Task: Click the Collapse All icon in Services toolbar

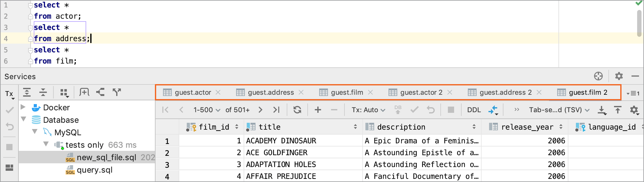Action: pos(43,92)
